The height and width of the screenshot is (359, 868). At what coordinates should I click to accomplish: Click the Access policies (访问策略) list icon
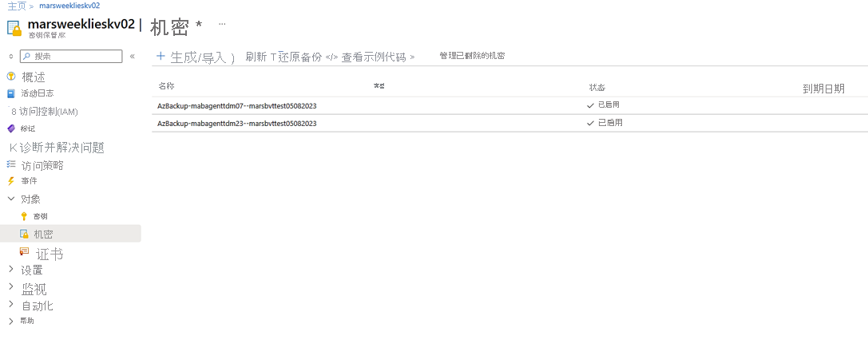11,164
